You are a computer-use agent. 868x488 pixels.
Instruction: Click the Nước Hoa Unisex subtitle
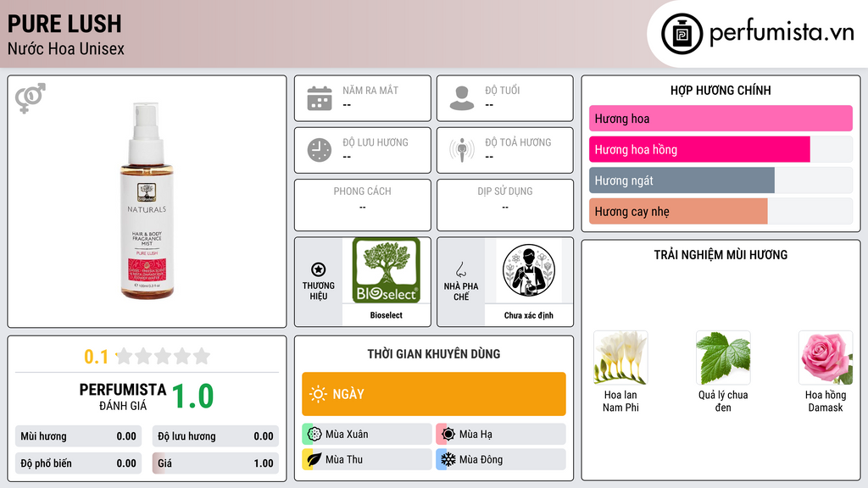(66, 48)
